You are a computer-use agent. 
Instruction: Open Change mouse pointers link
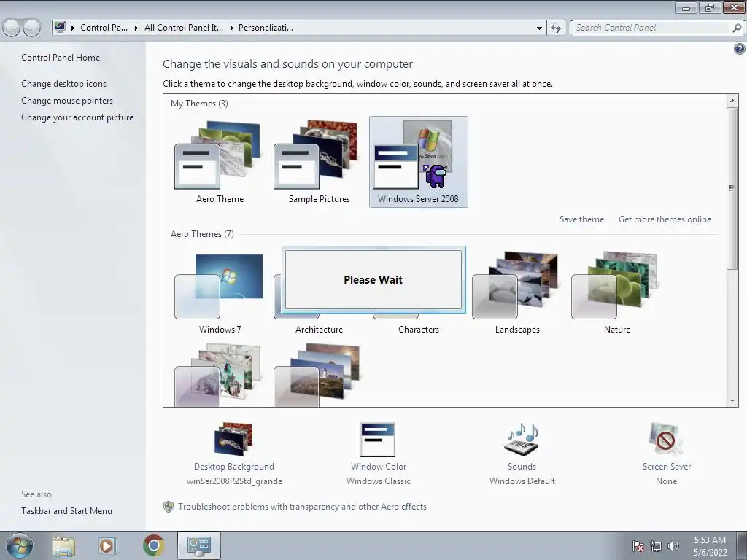pyautogui.click(x=67, y=101)
